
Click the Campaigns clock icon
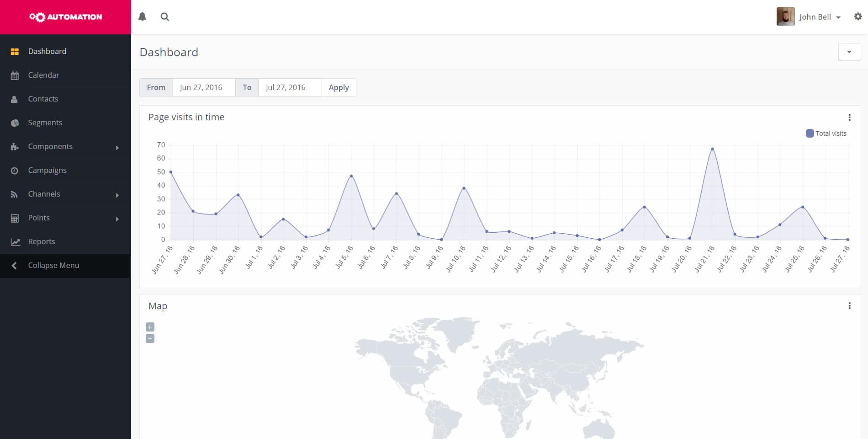[x=15, y=171]
